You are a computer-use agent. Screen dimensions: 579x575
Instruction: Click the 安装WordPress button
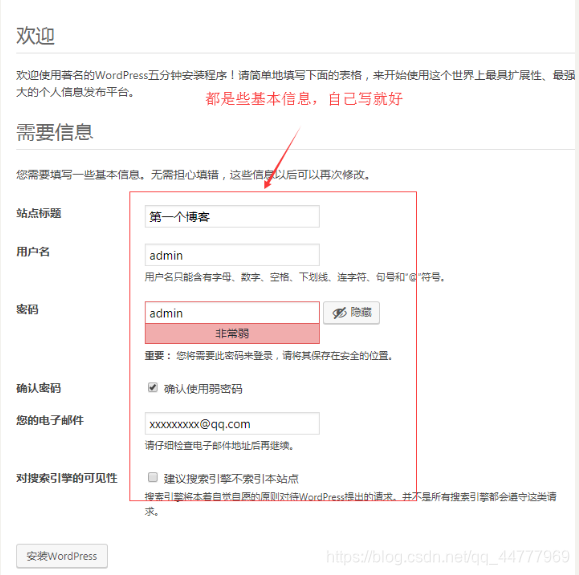(62, 556)
